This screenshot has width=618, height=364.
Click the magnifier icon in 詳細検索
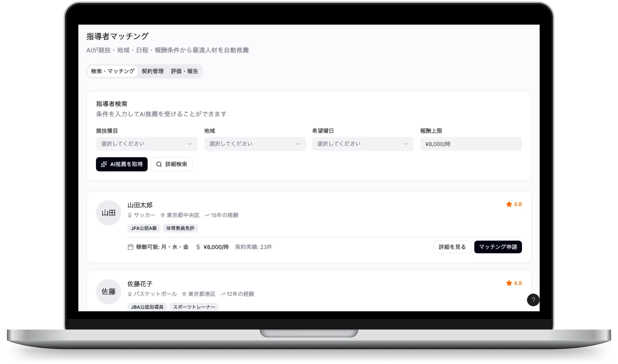pos(159,164)
